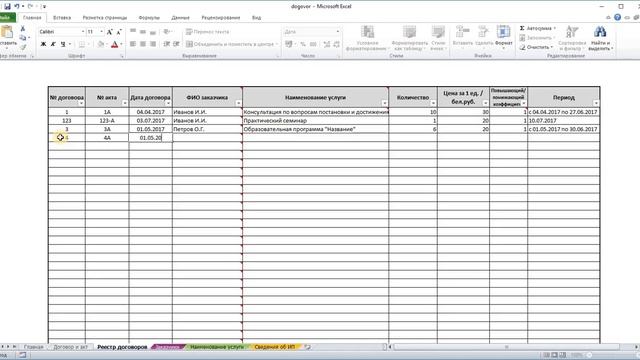This screenshot has width=640, height=360.
Task: Open Conditional Formatting (Условное форматирование)
Action: click(367, 38)
